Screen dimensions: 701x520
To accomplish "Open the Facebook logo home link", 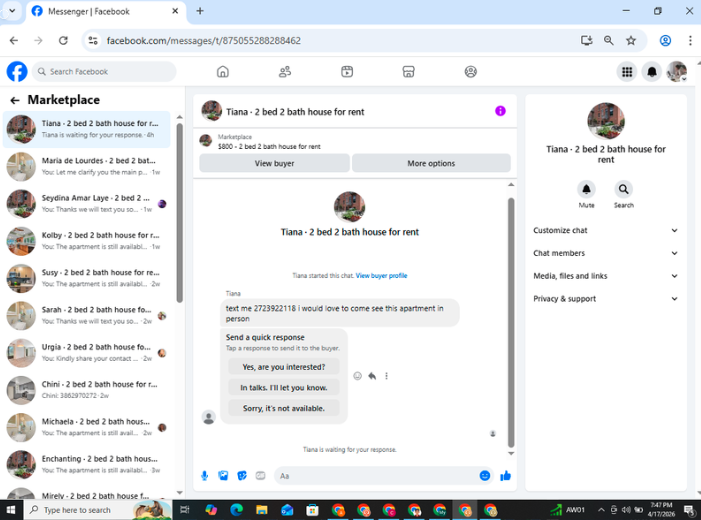I will (17, 72).
